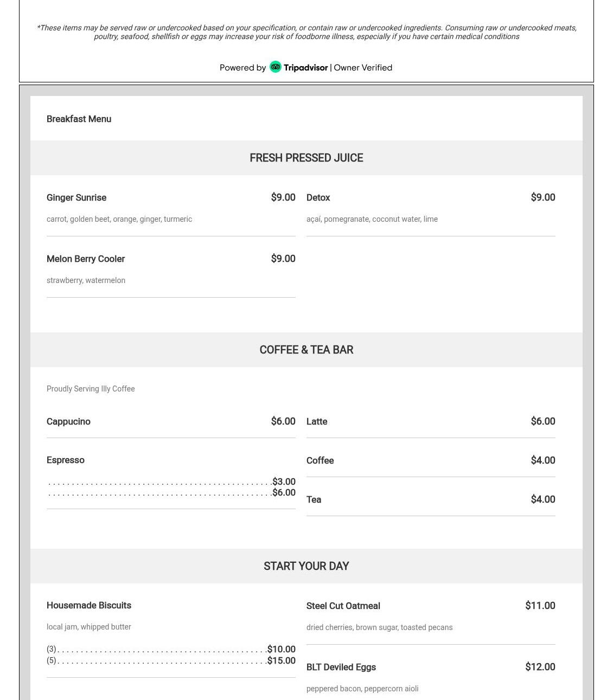Choose the five biscuits $15.00 option
613x700 pixels.
281,660
